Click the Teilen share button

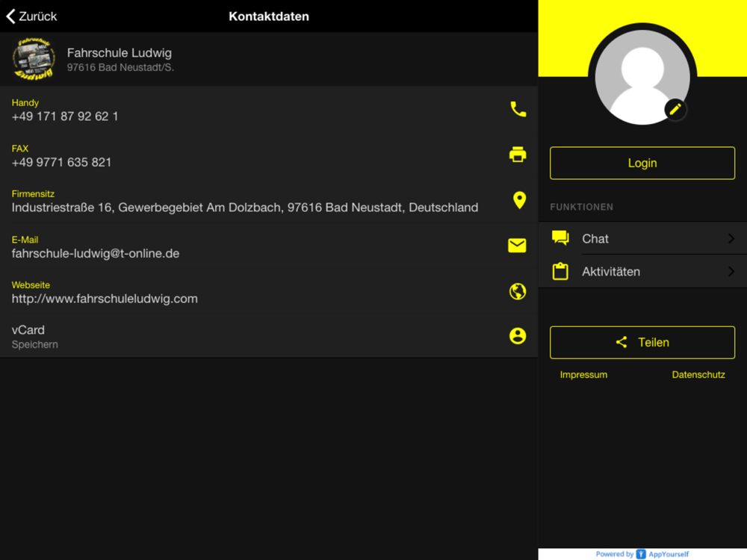click(x=642, y=343)
